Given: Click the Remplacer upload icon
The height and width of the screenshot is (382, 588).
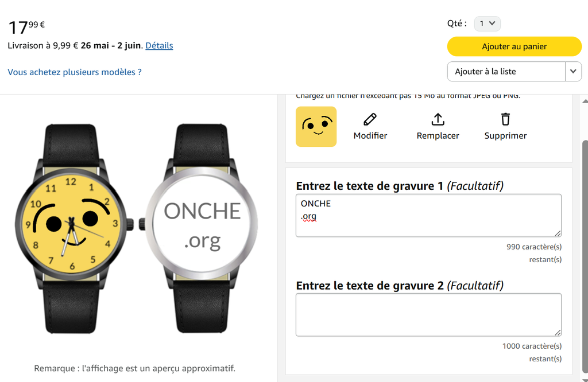Looking at the screenshot, I should [x=438, y=119].
